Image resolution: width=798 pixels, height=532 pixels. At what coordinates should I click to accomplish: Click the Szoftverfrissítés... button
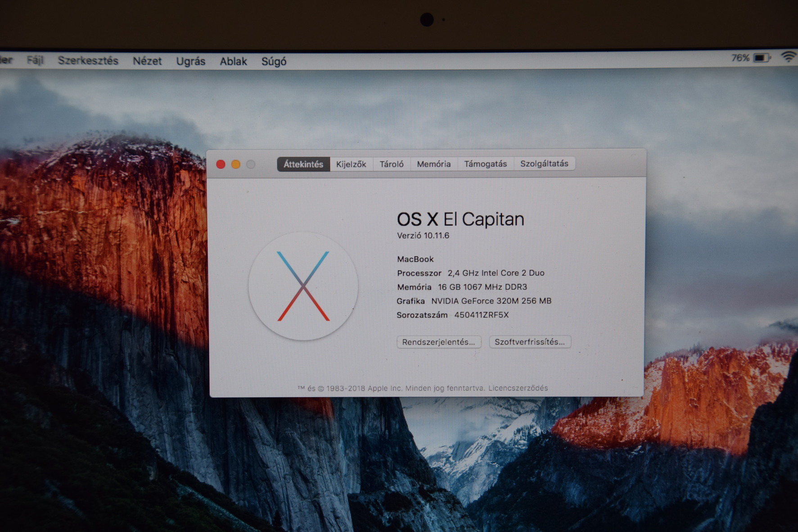(530, 342)
